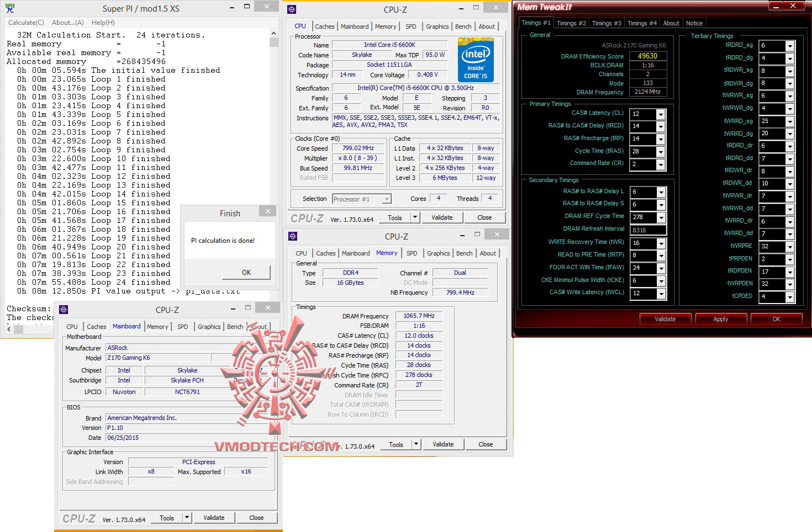
Task: Open the Notice tab in Mem TweakIt
Action: 694,23
